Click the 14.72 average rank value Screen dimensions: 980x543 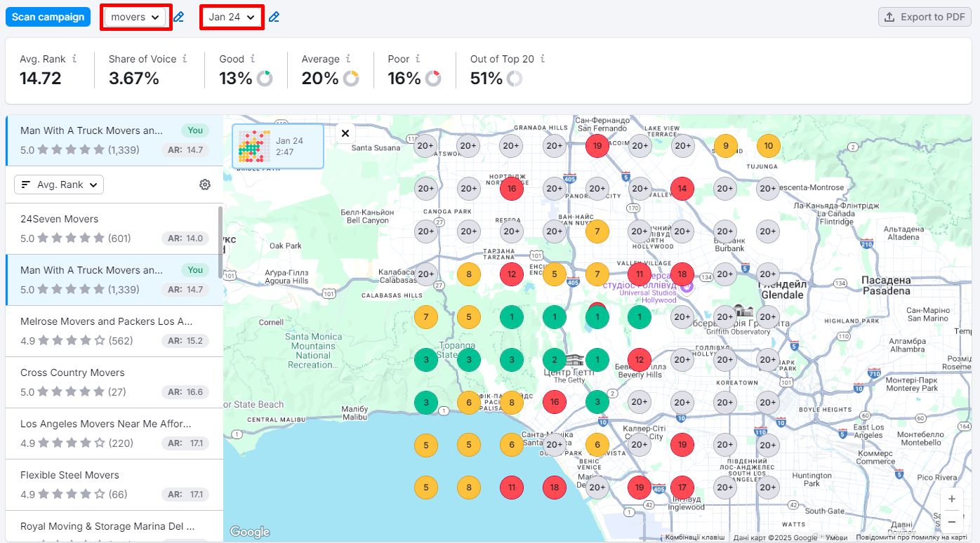(x=41, y=79)
